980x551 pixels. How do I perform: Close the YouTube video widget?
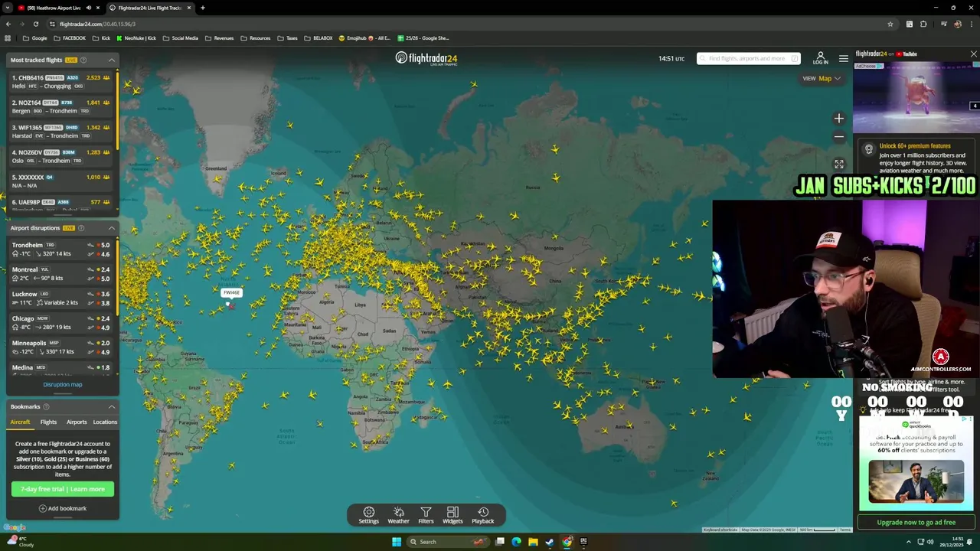point(973,54)
